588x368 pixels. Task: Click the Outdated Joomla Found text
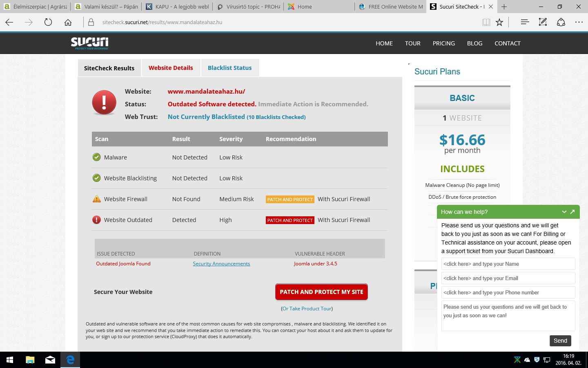click(x=123, y=264)
